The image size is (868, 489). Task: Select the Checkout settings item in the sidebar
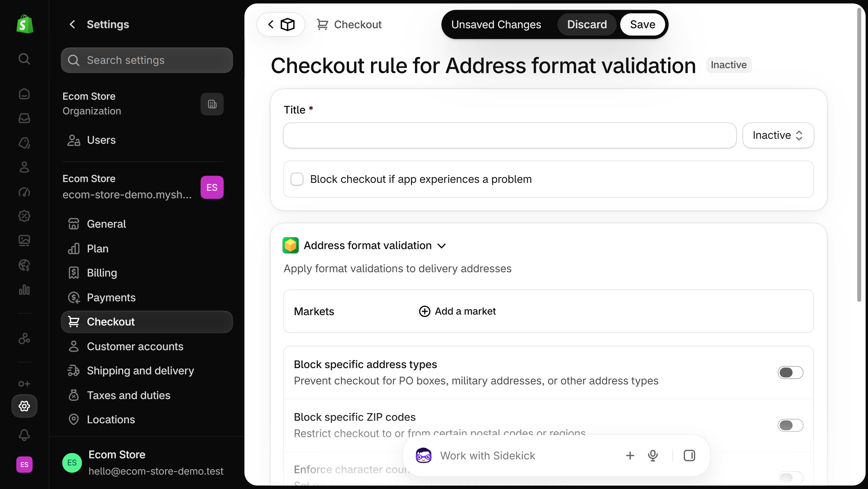147,322
